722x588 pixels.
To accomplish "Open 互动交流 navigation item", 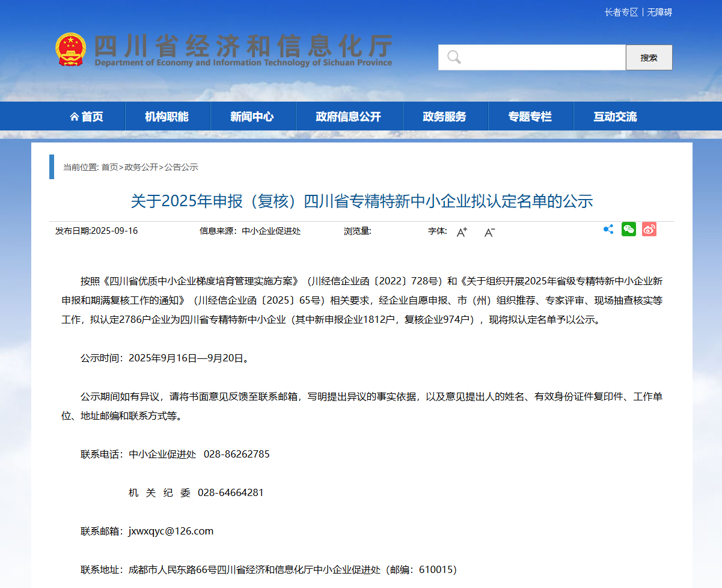I will click(615, 117).
